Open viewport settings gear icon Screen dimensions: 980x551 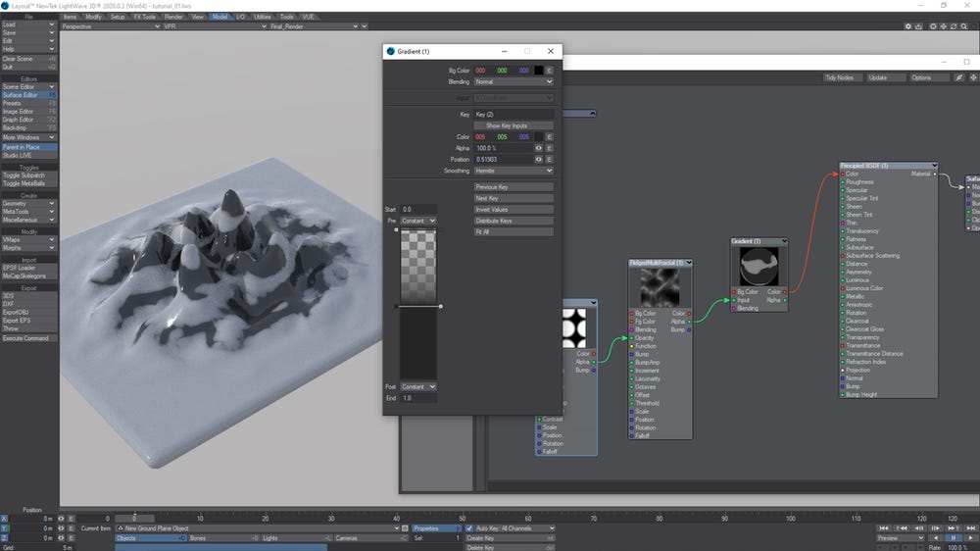tap(907, 26)
